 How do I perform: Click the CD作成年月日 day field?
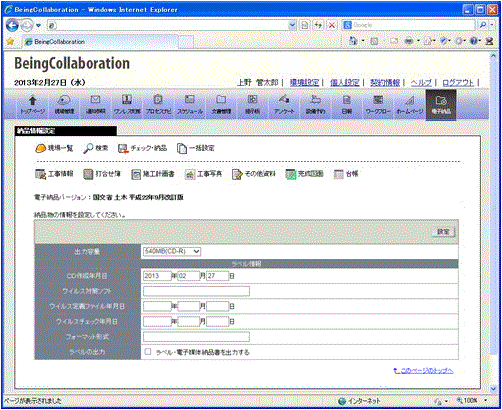coord(217,276)
